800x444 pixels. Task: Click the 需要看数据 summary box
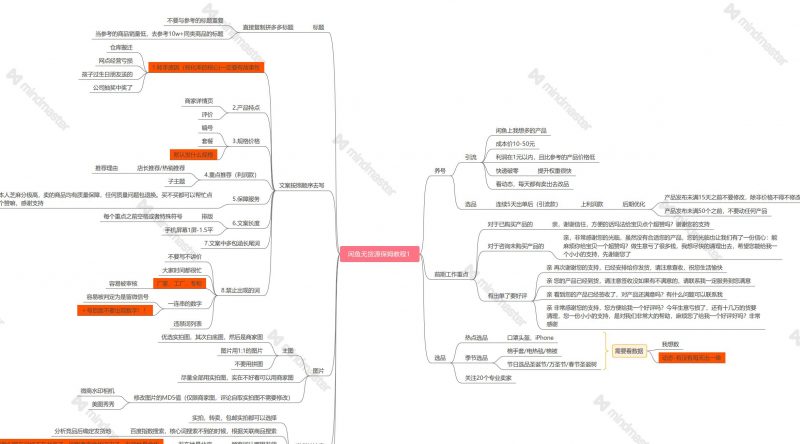629,351
